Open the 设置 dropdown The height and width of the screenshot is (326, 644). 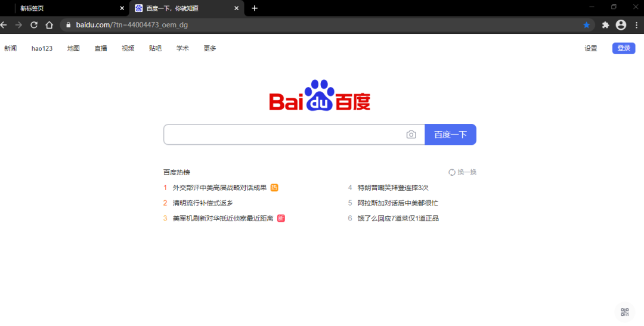pos(591,48)
